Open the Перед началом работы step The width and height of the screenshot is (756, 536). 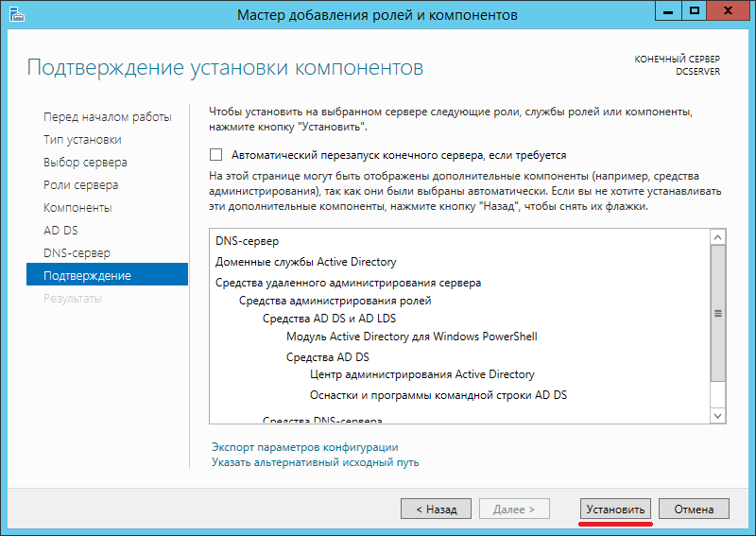tap(108, 117)
